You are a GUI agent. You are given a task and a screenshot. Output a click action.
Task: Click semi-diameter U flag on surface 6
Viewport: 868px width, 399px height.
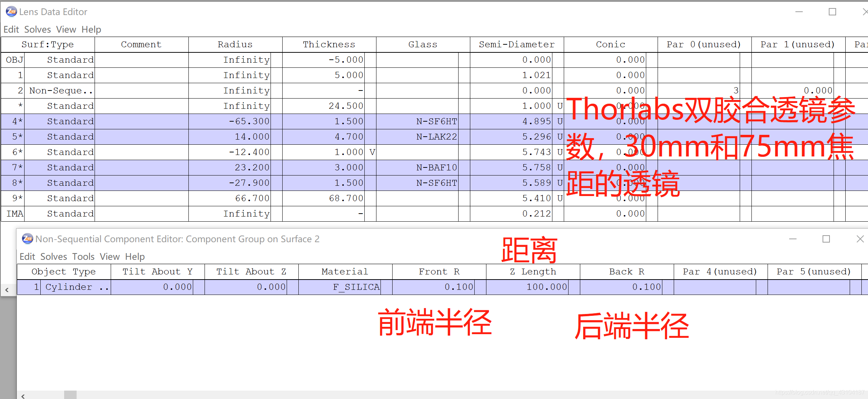point(558,152)
